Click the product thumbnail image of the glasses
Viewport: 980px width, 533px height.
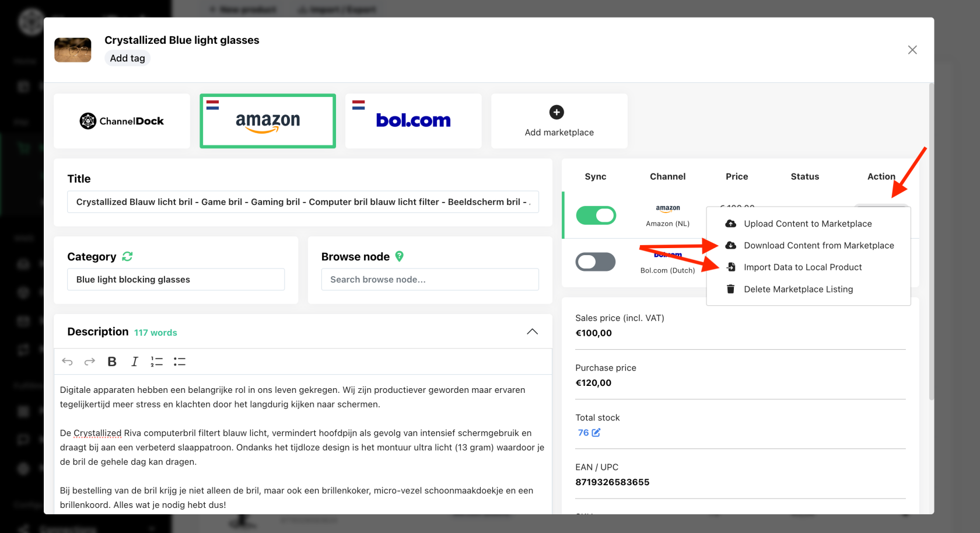coord(73,50)
